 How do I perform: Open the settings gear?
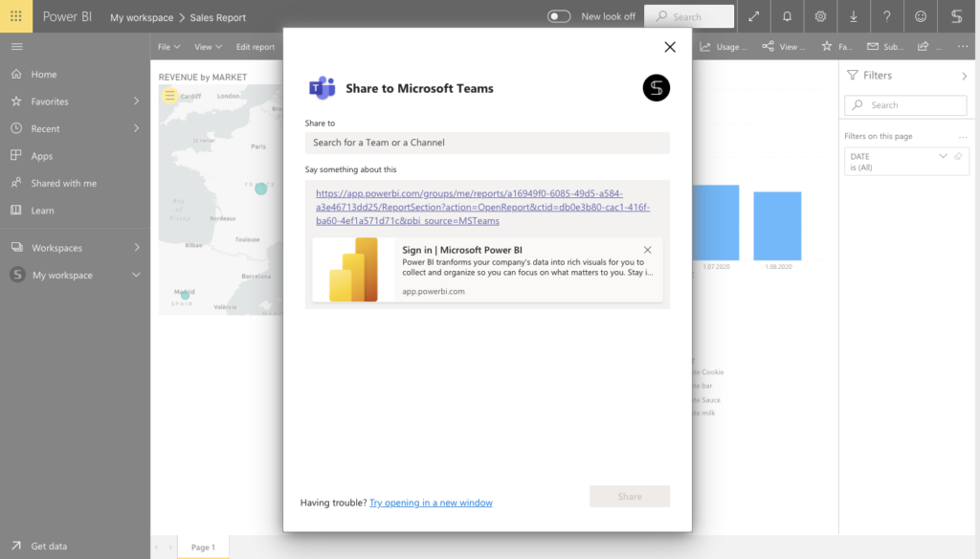820,17
